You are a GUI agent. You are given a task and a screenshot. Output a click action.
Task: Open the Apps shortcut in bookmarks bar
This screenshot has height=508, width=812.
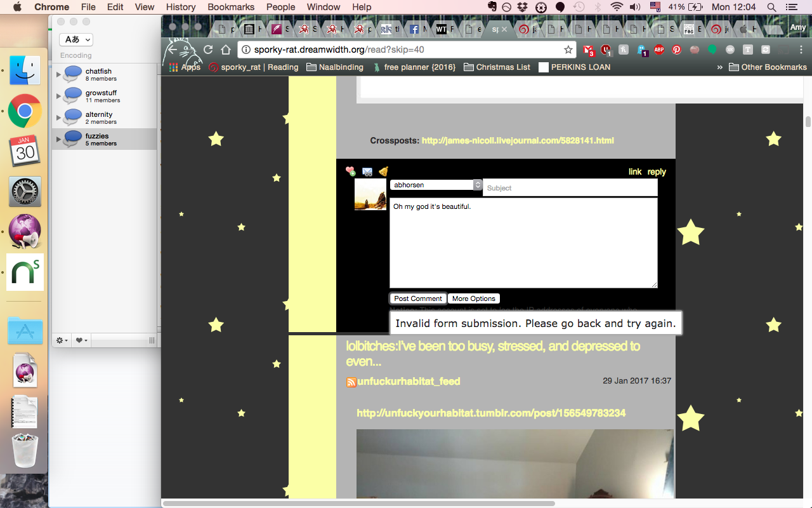pos(185,67)
